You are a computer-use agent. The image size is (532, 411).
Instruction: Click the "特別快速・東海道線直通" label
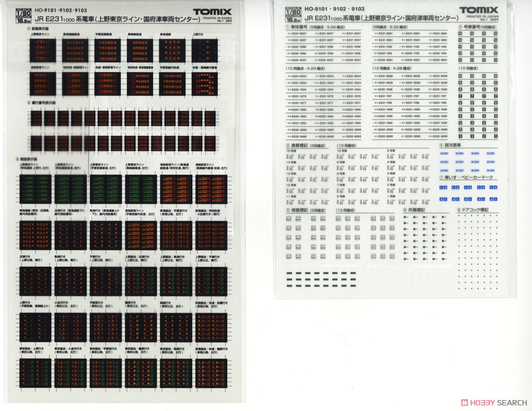click(141, 67)
